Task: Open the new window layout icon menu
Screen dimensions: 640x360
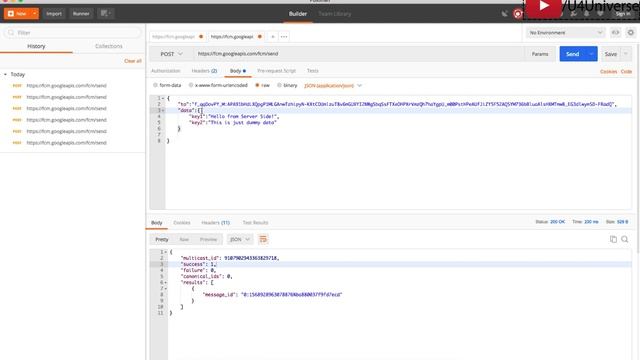Action: (106, 13)
